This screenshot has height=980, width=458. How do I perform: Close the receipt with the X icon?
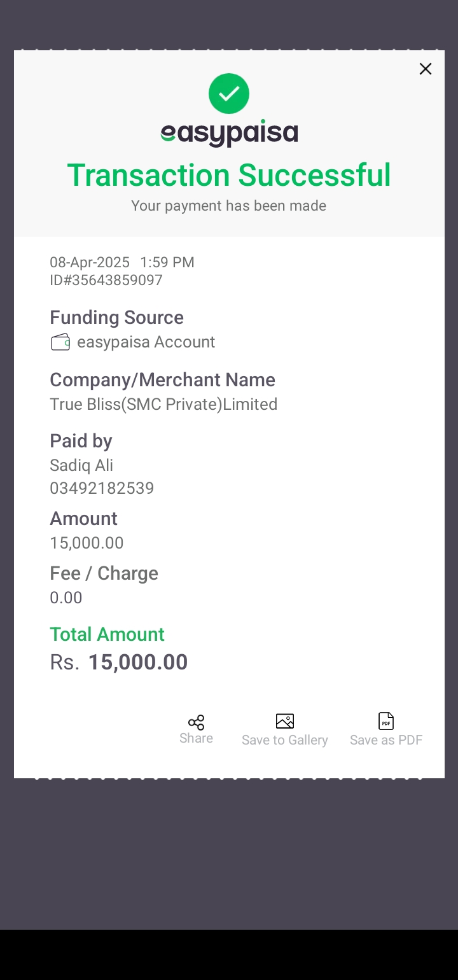(426, 69)
